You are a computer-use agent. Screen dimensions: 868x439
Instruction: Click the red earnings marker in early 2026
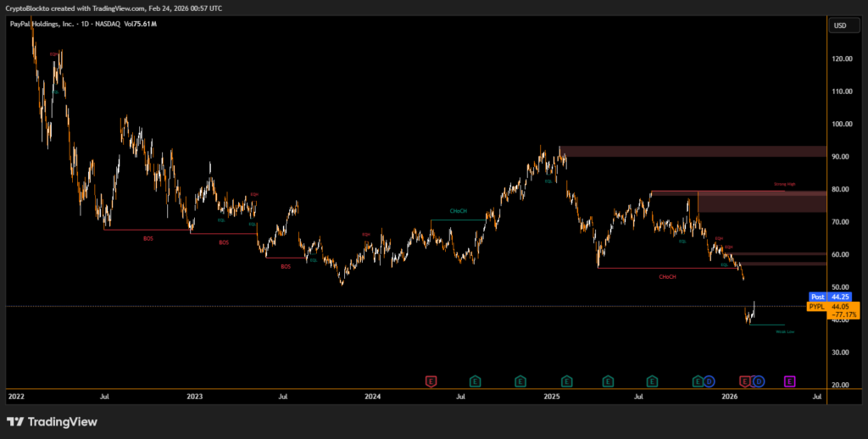coord(745,381)
